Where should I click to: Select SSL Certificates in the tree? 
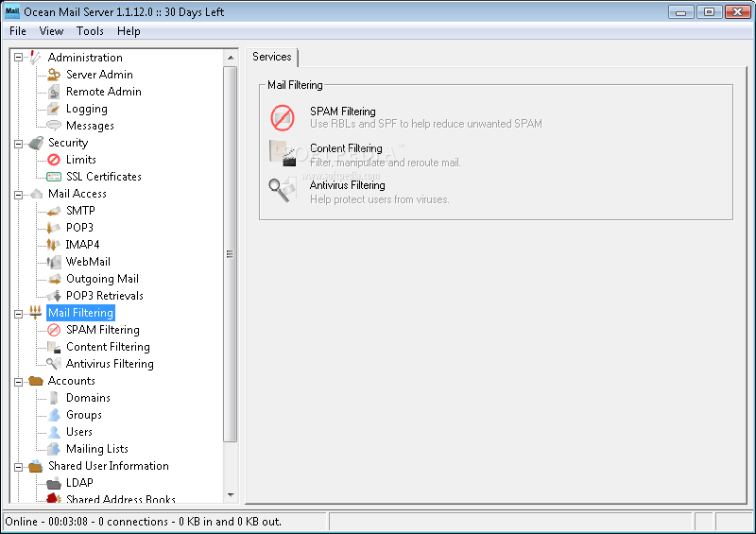coord(104,177)
